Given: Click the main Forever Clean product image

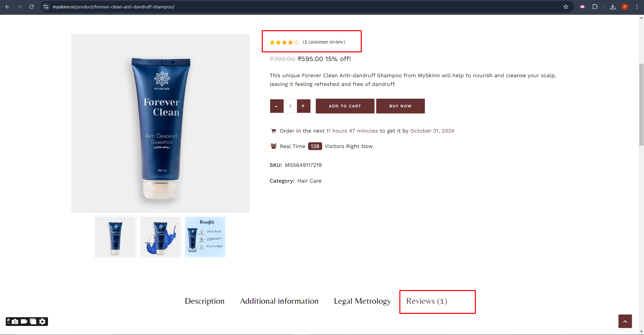Looking at the screenshot, I should coord(160,124).
